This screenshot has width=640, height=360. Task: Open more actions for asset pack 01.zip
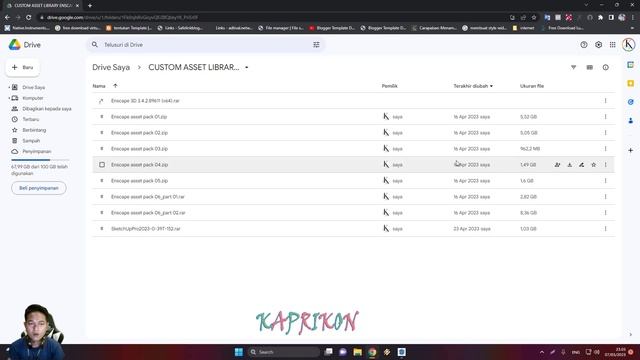606,117
